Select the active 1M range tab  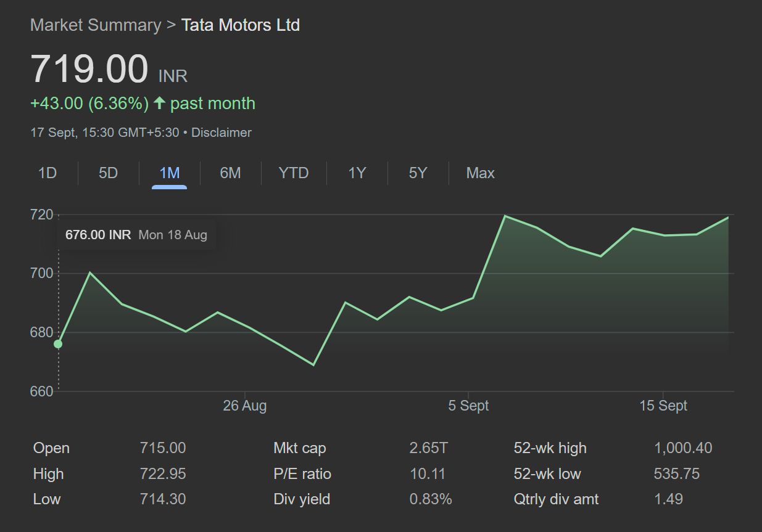point(169,173)
